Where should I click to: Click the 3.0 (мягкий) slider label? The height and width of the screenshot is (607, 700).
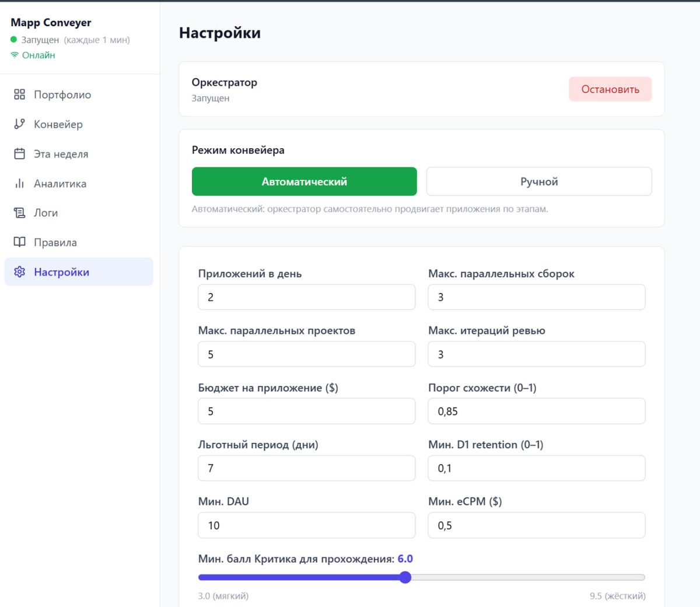click(223, 596)
